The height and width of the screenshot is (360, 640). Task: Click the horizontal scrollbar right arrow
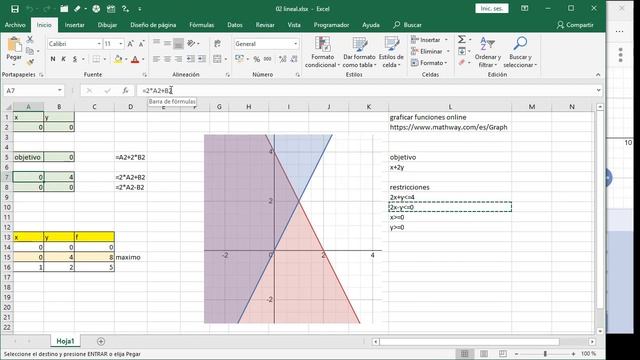click(592, 342)
